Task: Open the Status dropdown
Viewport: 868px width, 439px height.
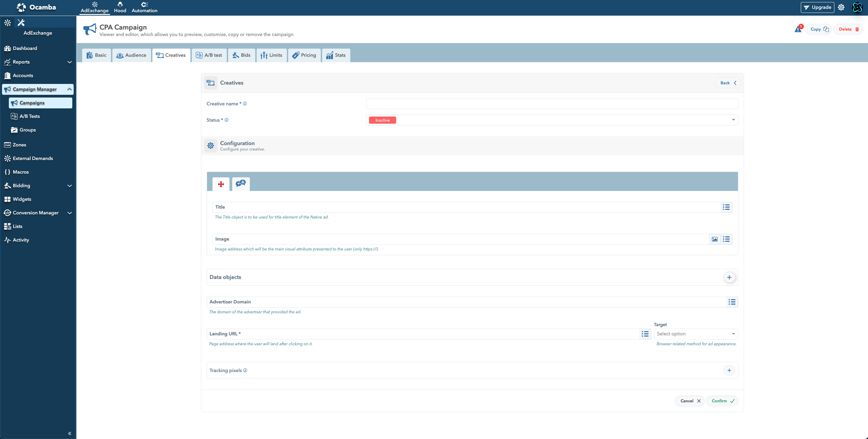Action: point(552,120)
